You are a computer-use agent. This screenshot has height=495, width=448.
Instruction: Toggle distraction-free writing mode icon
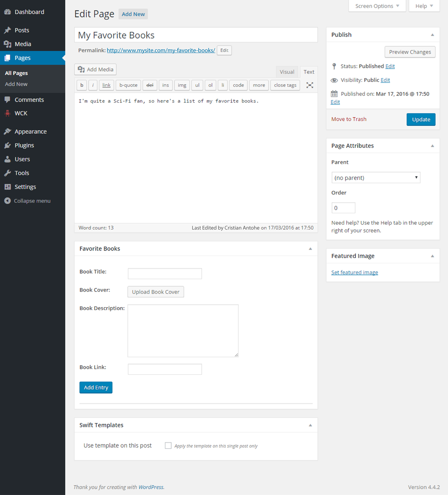pyautogui.click(x=310, y=85)
